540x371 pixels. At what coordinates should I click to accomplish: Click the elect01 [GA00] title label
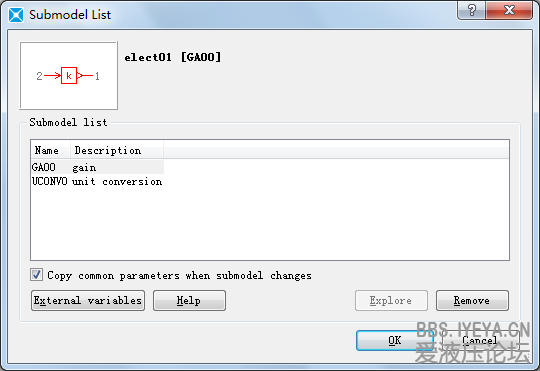pos(173,57)
